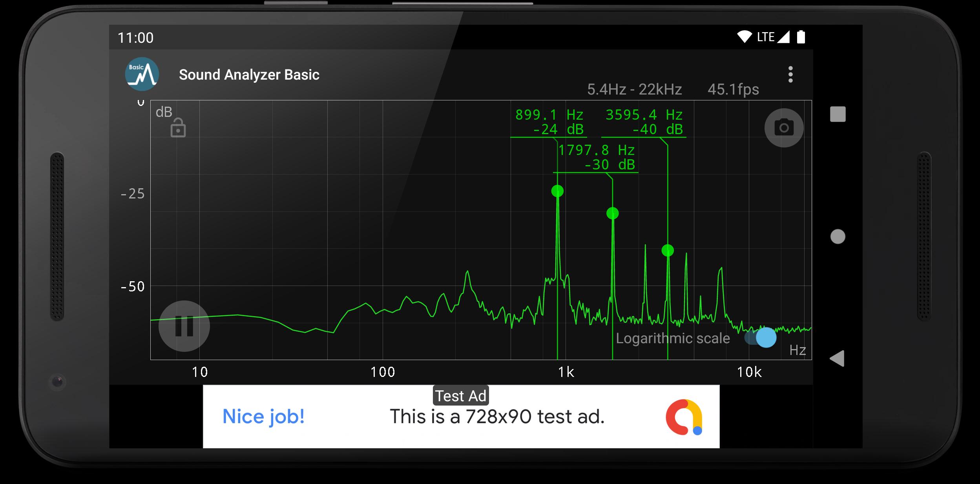This screenshot has width=980, height=484.
Task: Tap the 45.1fps indicator
Action: click(x=733, y=89)
